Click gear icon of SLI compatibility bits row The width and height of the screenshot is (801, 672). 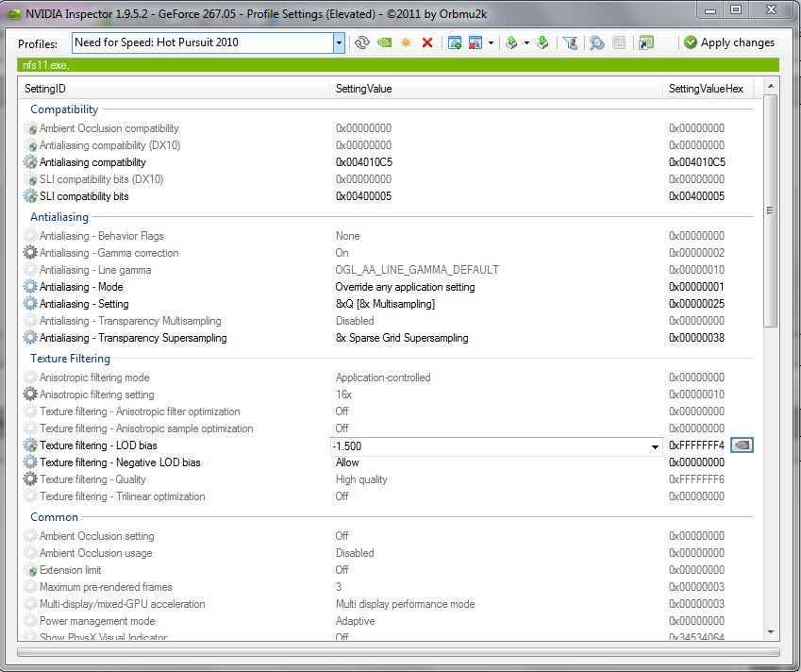point(30,196)
